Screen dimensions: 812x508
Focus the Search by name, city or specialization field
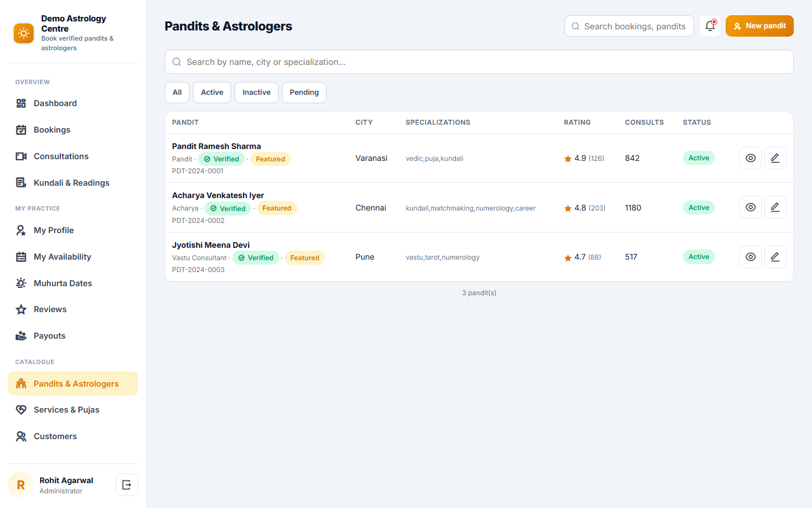click(479, 62)
